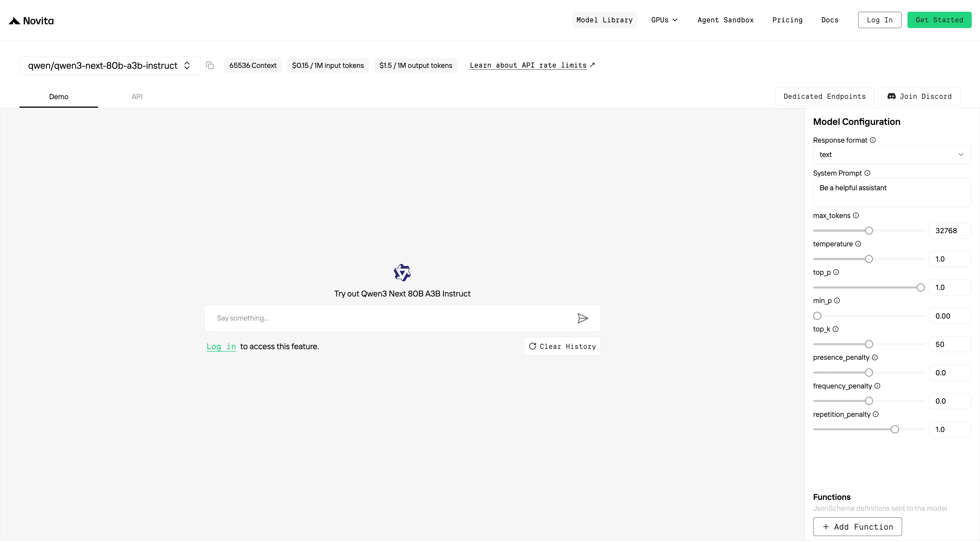Clear the chat history
This screenshot has height=542, width=980.
pyautogui.click(x=562, y=347)
